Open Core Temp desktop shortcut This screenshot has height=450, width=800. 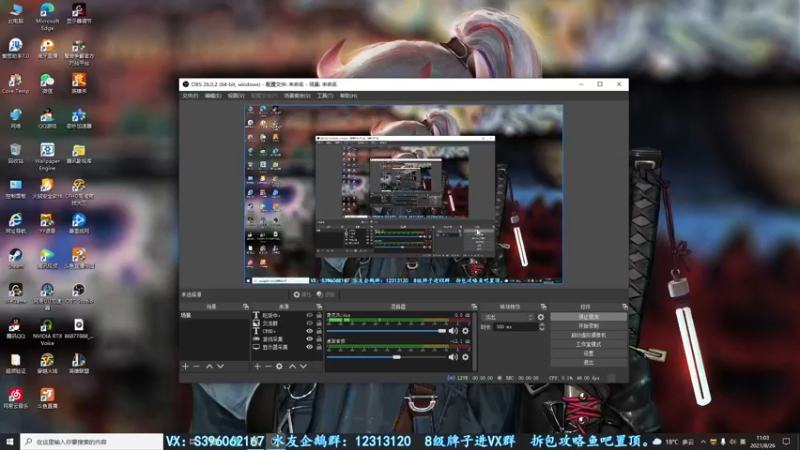click(15, 84)
